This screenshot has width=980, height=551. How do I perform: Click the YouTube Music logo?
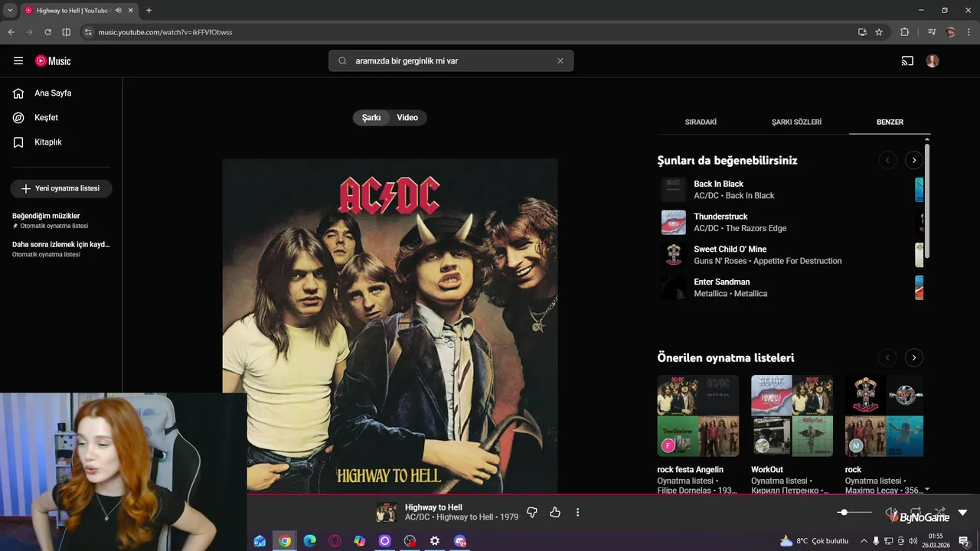tap(53, 60)
